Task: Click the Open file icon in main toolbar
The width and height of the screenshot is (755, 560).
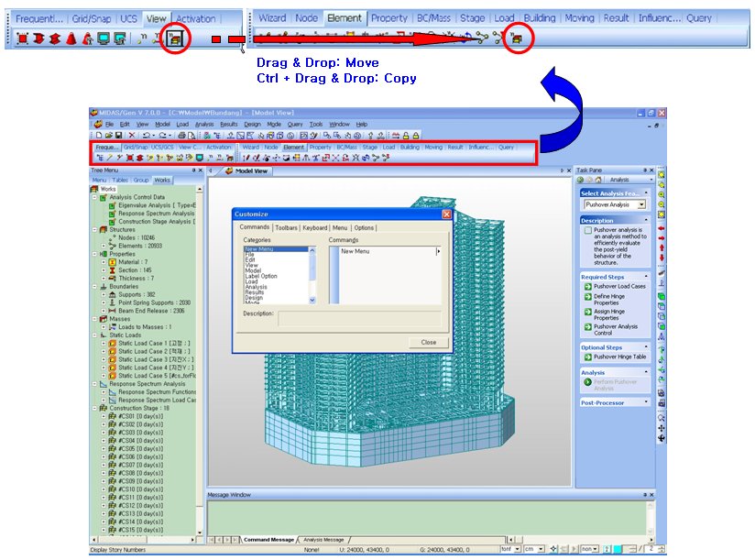Action: 107,135
